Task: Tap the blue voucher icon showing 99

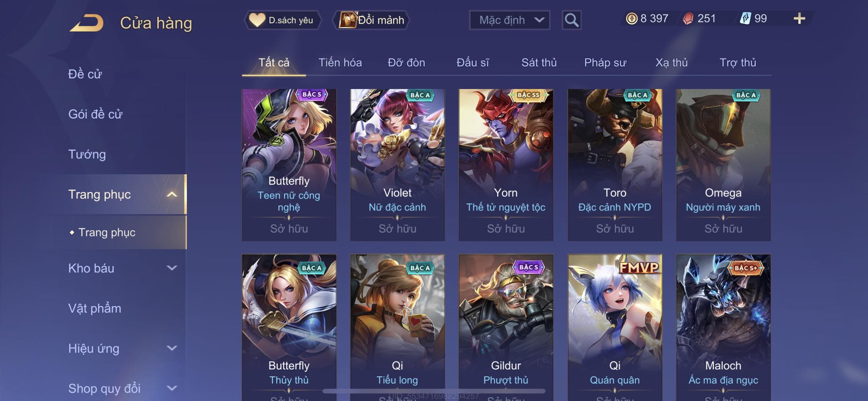Action: coord(746,18)
